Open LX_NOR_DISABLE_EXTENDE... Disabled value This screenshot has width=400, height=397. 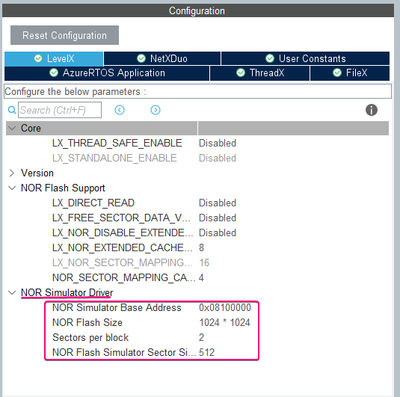217,233
